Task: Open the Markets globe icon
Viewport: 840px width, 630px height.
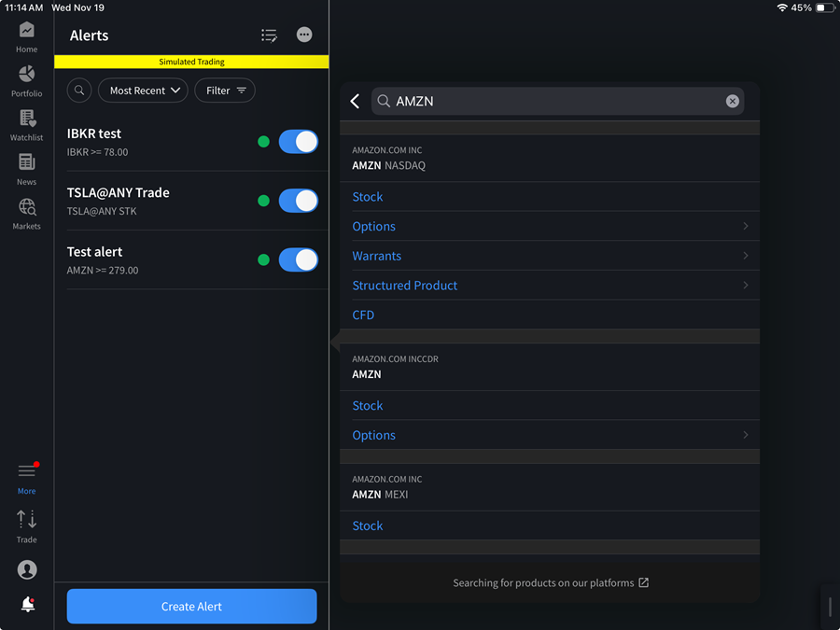Action: 26,213
